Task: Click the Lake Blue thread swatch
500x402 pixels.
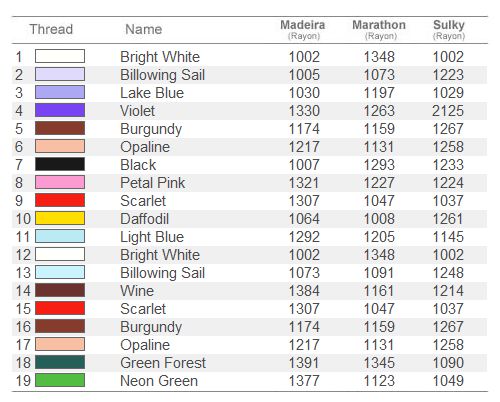Action: point(60,92)
